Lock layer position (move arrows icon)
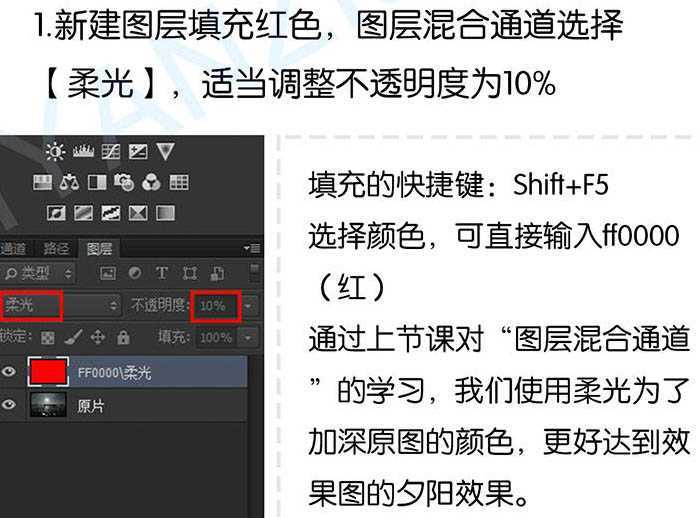The height and width of the screenshot is (518, 698). 98,337
